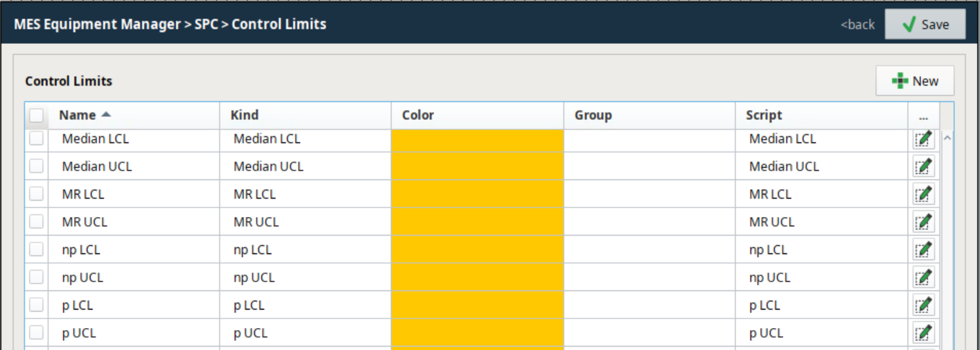Click the edit pencil for np LCL
Screen dimensions: 980x350
point(923,250)
